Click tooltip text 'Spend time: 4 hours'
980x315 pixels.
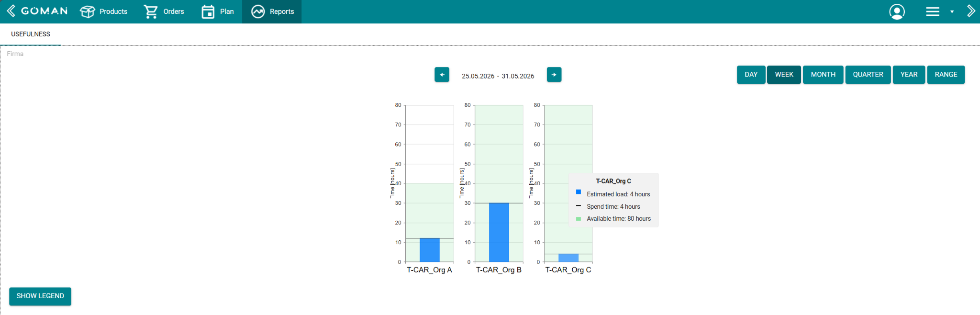pos(613,207)
